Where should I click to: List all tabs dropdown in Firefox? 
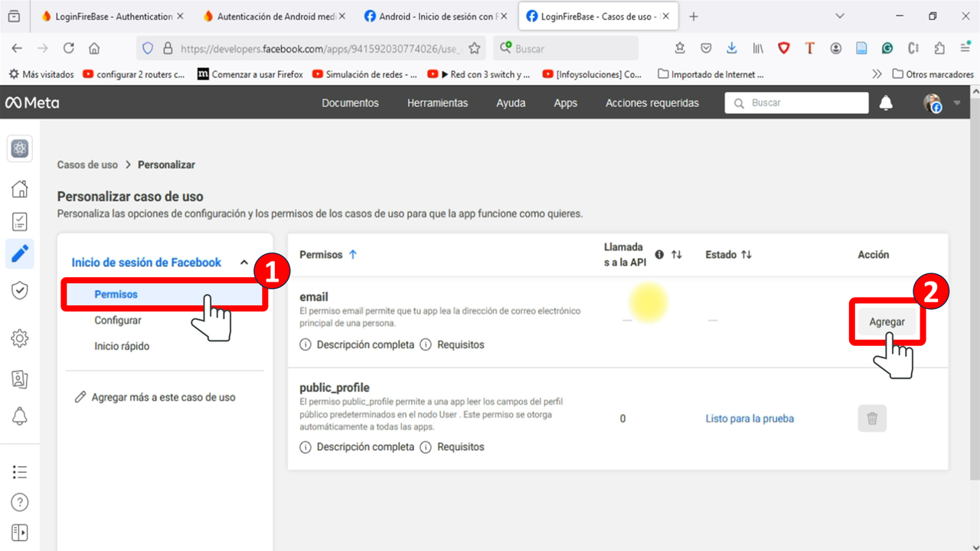[x=840, y=16]
